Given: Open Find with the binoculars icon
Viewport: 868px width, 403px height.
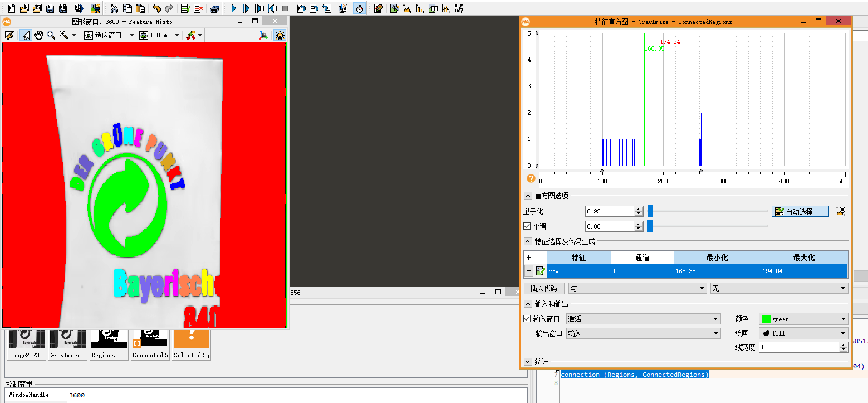Looking at the screenshot, I should (x=214, y=8).
